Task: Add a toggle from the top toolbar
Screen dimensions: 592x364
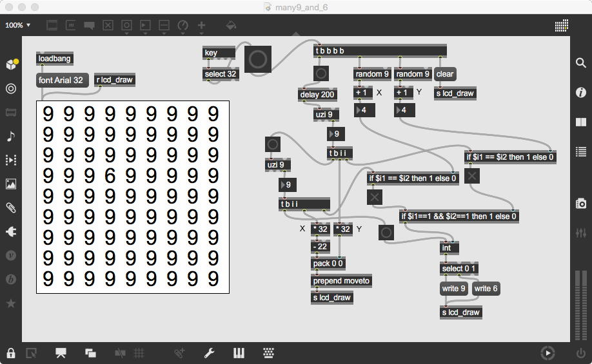Action: (108, 25)
